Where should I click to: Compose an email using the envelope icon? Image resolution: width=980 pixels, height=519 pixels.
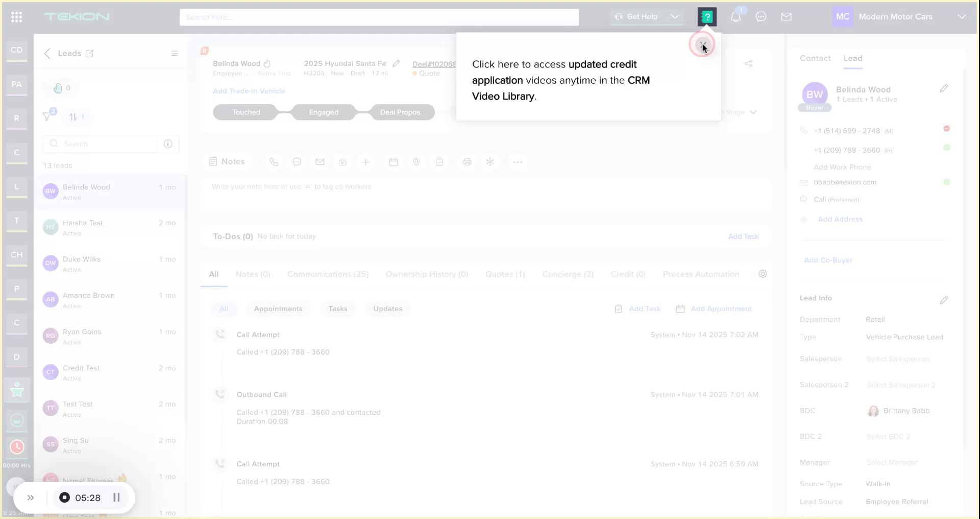pyautogui.click(x=320, y=162)
